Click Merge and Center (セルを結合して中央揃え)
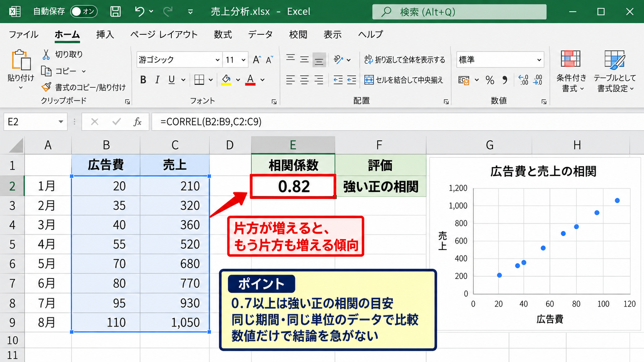 coord(404,80)
